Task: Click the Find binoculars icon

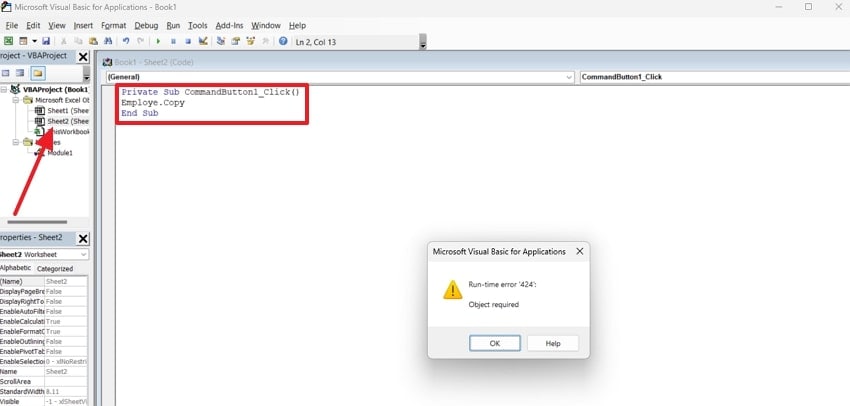Action: click(x=107, y=41)
